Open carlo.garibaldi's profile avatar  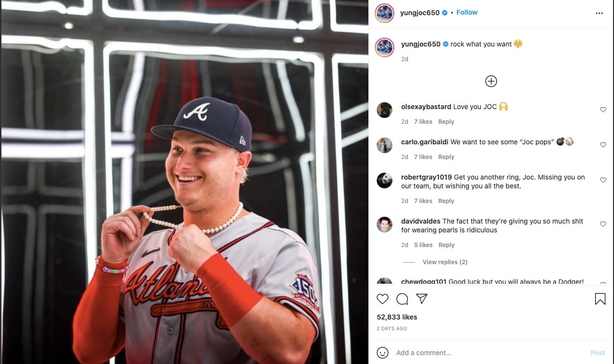pyautogui.click(x=385, y=145)
